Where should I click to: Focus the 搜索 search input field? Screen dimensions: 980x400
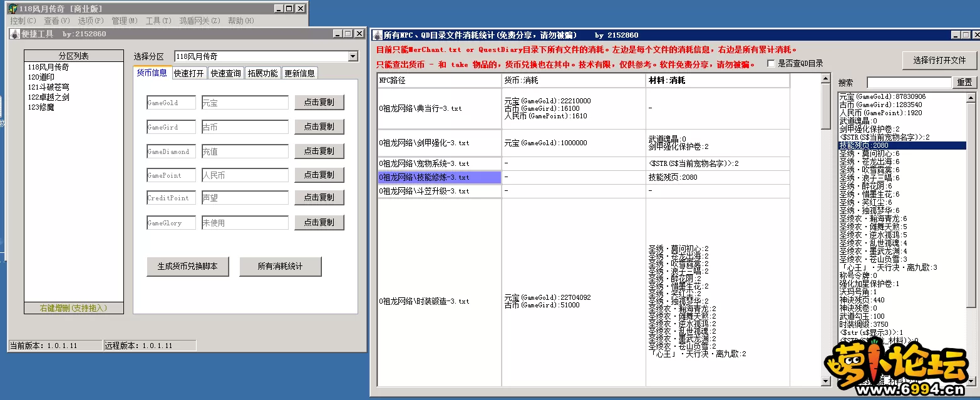(x=909, y=82)
